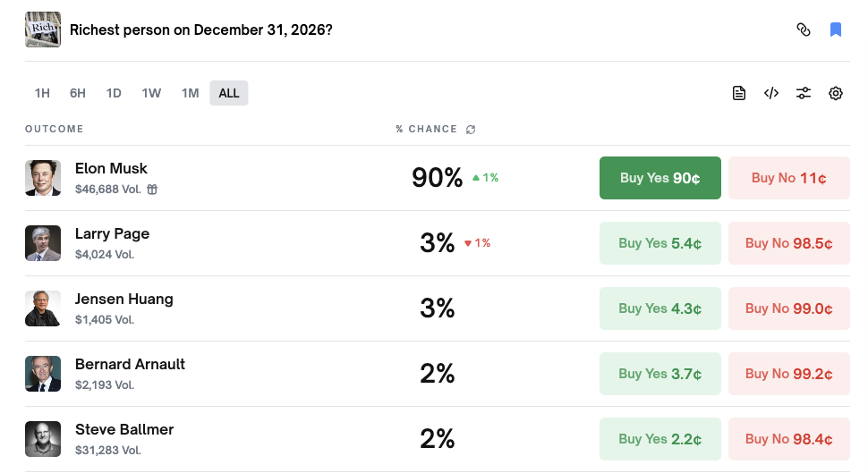Click the embed code icon
The image size is (868, 473).
[x=771, y=93]
